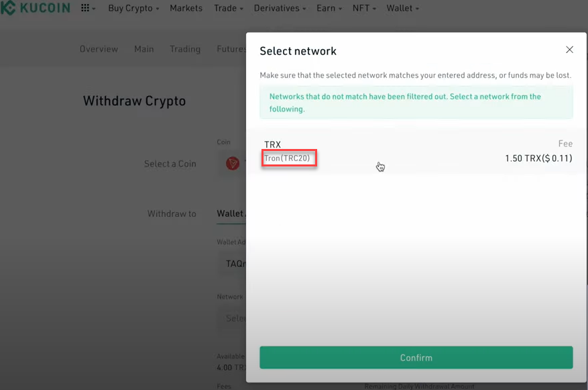Open the NFT dropdown menu
The height and width of the screenshot is (390, 588).
pos(364,8)
